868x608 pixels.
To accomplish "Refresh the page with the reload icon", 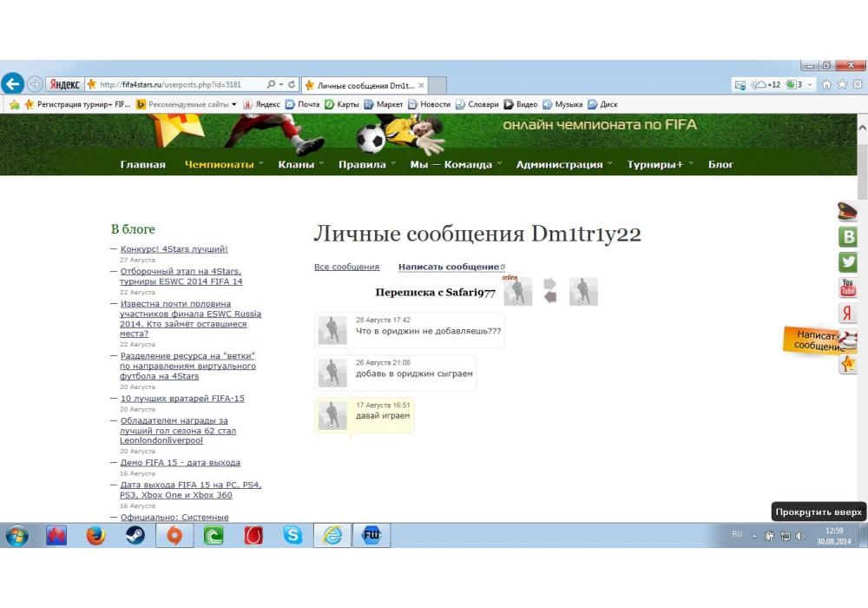I will pos(292,85).
